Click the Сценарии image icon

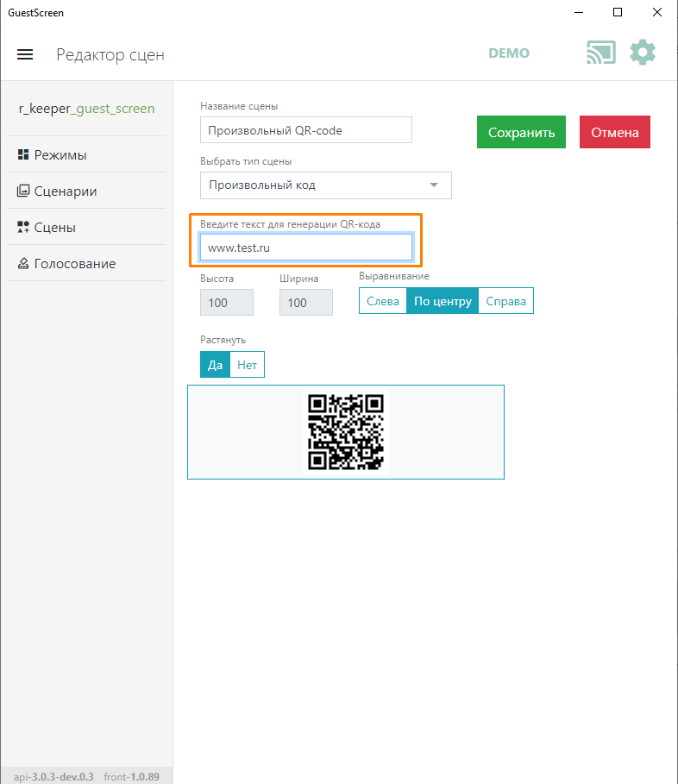pyautogui.click(x=23, y=191)
